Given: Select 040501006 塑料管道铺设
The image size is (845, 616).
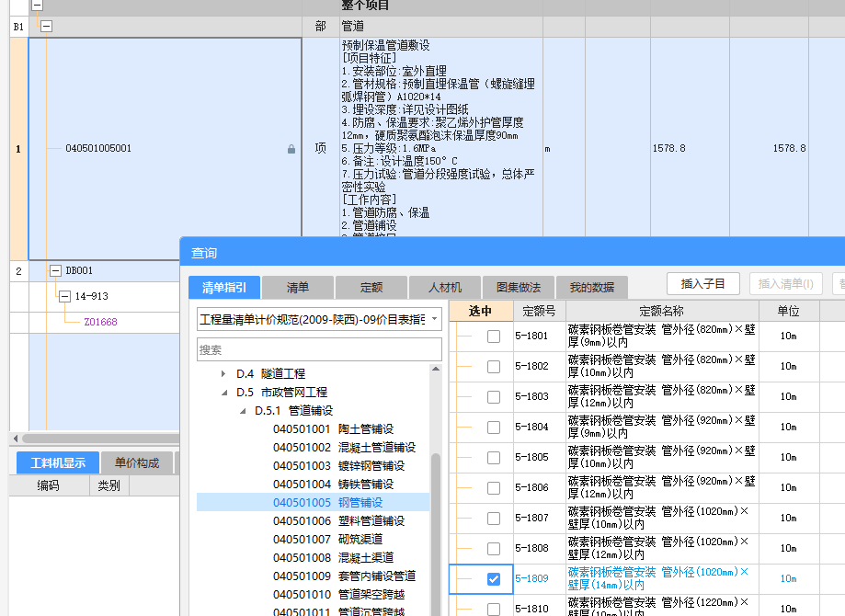Looking at the screenshot, I should 338,520.
